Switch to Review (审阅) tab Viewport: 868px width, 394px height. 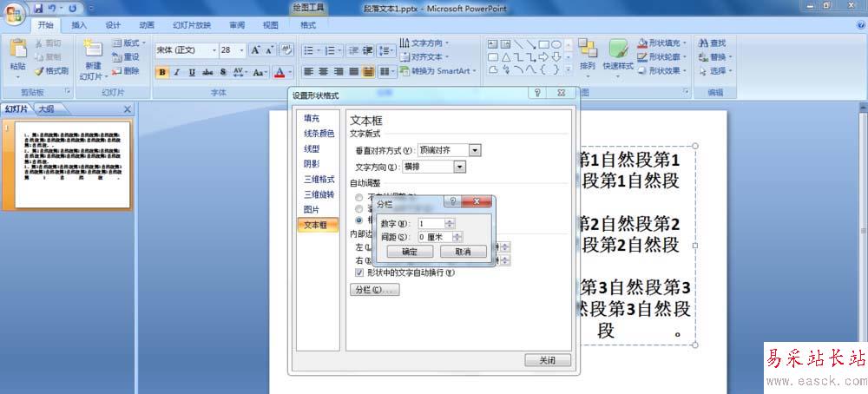(x=237, y=25)
